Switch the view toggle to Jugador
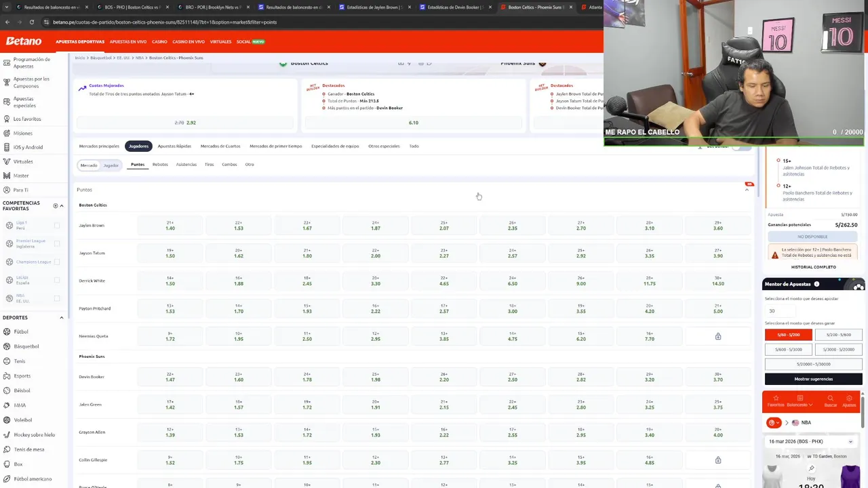The width and height of the screenshot is (868, 488). (x=111, y=165)
